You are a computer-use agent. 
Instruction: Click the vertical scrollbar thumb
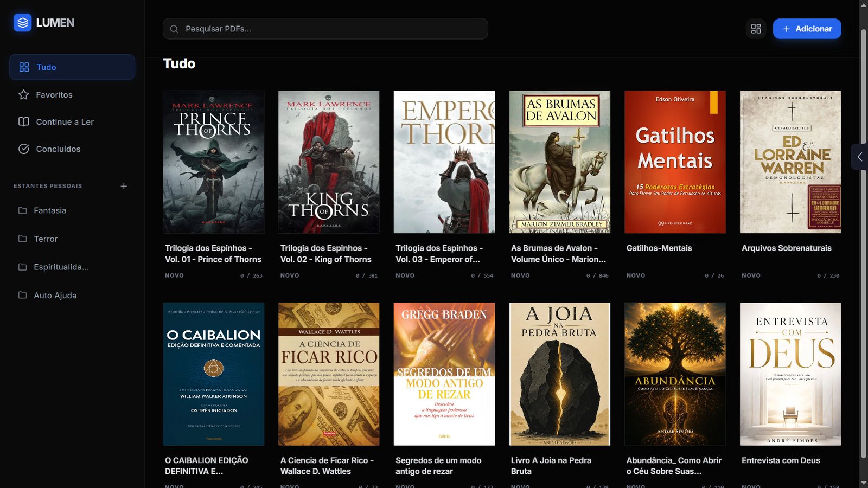click(864, 244)
